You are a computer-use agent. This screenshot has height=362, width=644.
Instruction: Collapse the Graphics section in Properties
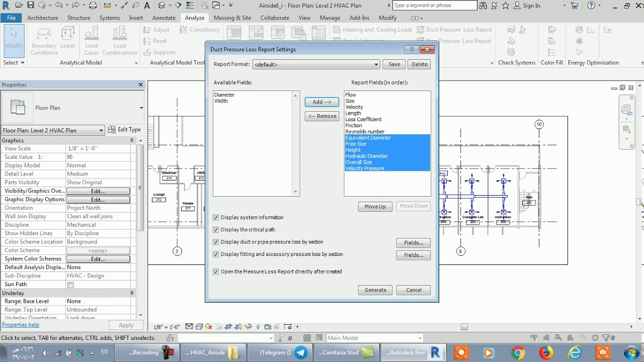(132, 140)
